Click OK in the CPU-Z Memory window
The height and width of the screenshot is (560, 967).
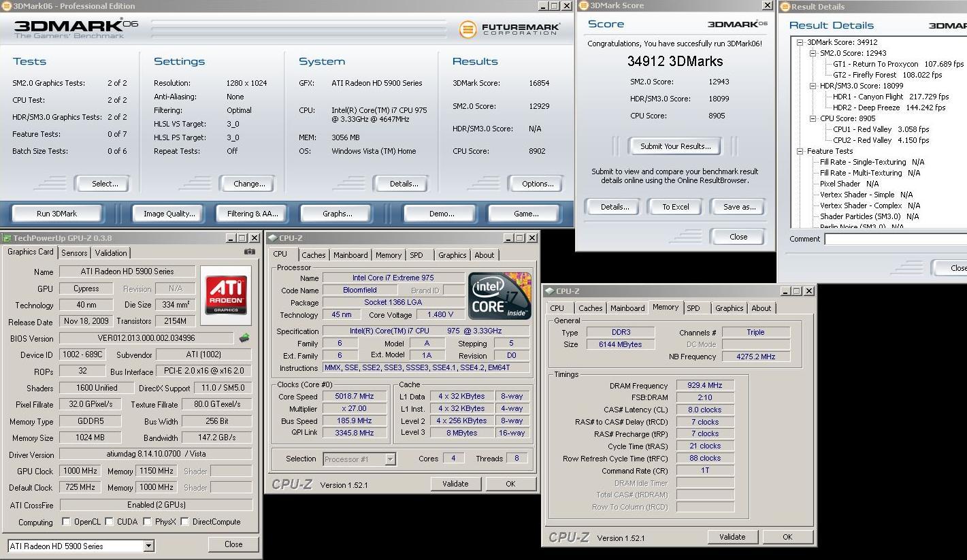point(787,537)
